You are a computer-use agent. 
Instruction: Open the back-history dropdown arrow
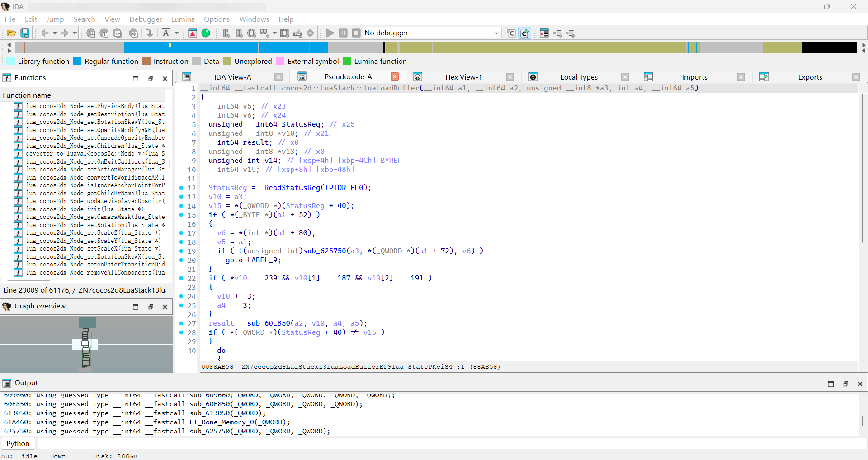pos(55,33)
